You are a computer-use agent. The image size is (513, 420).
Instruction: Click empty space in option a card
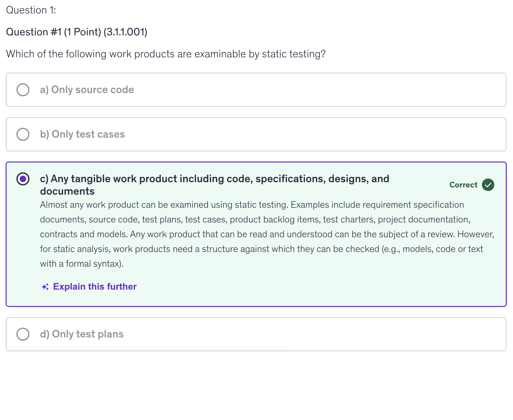pyautogui.click(x=311, y=90)
